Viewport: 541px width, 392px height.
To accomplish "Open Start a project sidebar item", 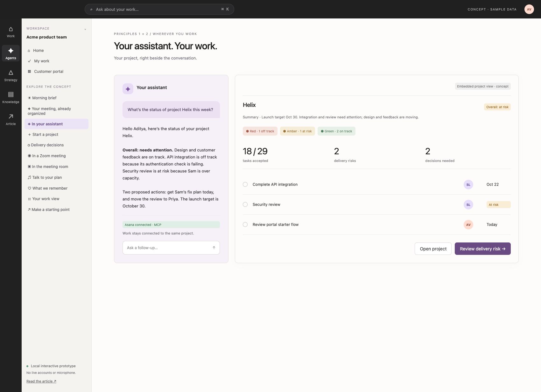I will [x=56, y=135].
